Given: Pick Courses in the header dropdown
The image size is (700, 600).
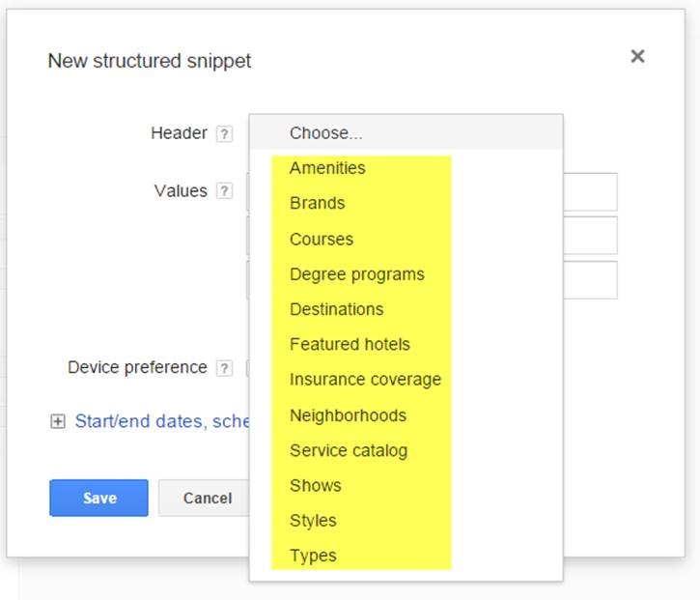Looking at the screenshot, I should [322, 240].
